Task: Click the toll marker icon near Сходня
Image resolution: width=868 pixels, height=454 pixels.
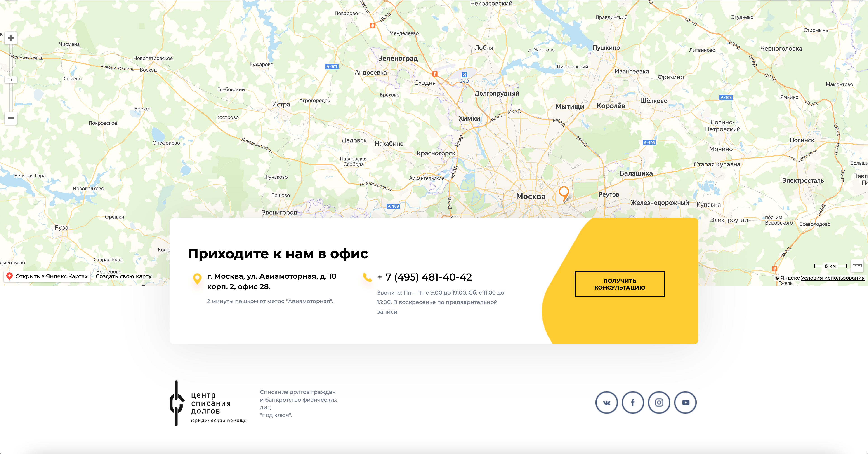Action: [x=435, y=74]
